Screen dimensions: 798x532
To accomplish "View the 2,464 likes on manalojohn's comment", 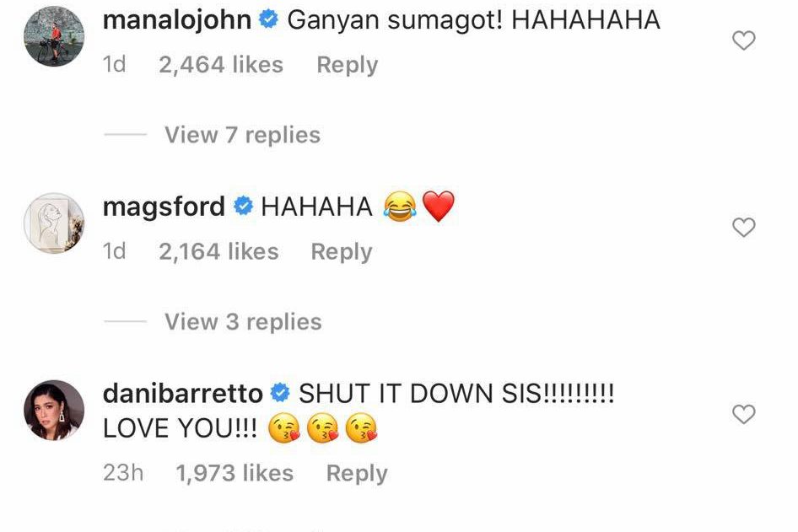I will [221, 65].
